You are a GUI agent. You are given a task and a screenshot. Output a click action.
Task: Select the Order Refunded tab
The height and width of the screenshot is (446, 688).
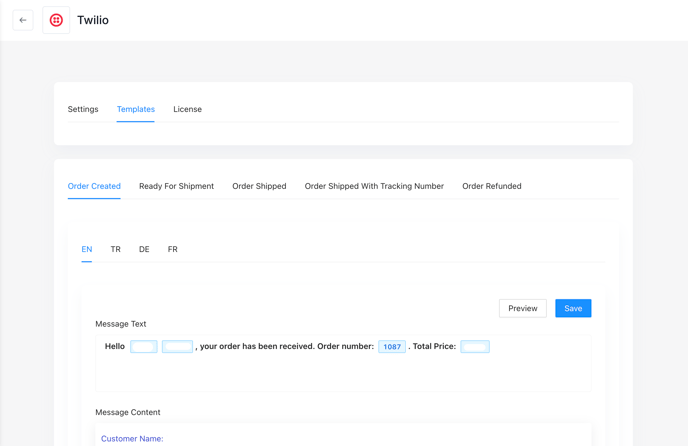point(492,186)
